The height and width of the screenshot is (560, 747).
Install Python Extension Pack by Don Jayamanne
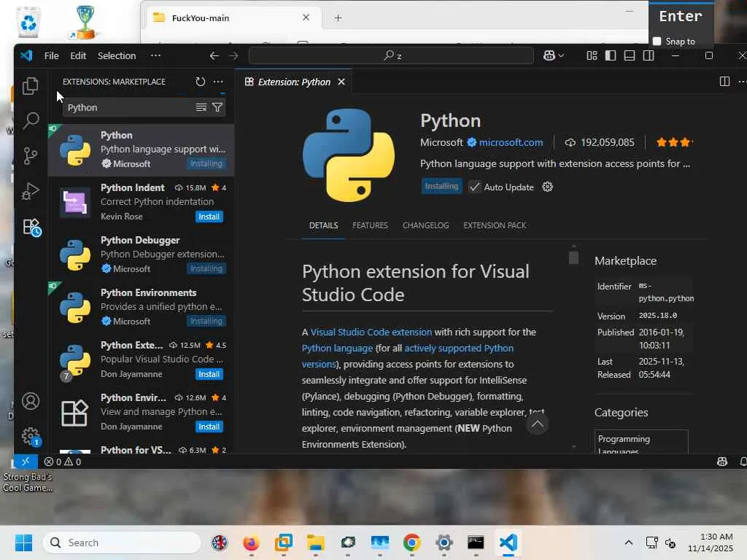pos(209,374)
